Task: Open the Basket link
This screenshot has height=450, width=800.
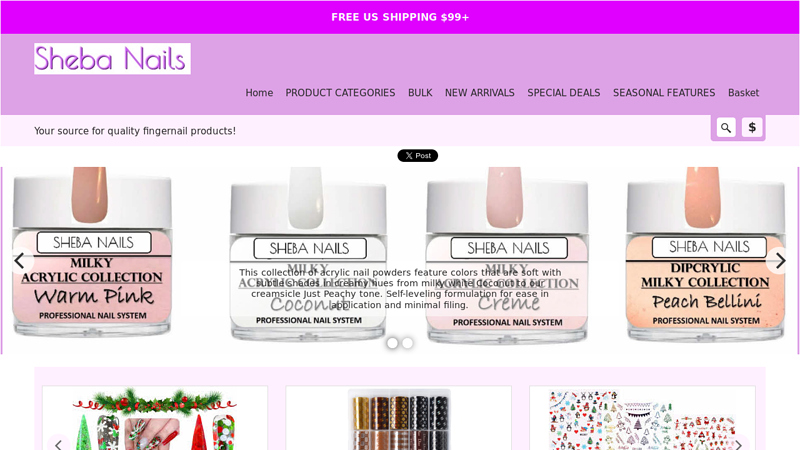Action: 743,93
